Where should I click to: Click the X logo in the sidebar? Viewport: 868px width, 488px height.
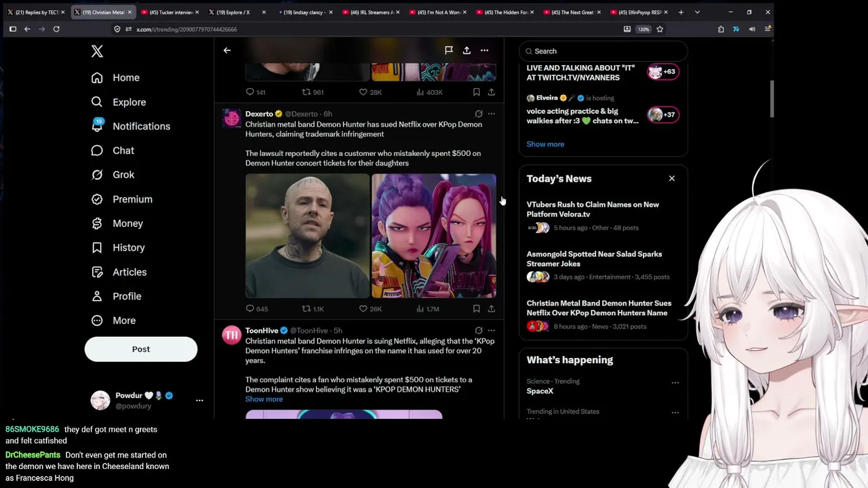point(97,52)
